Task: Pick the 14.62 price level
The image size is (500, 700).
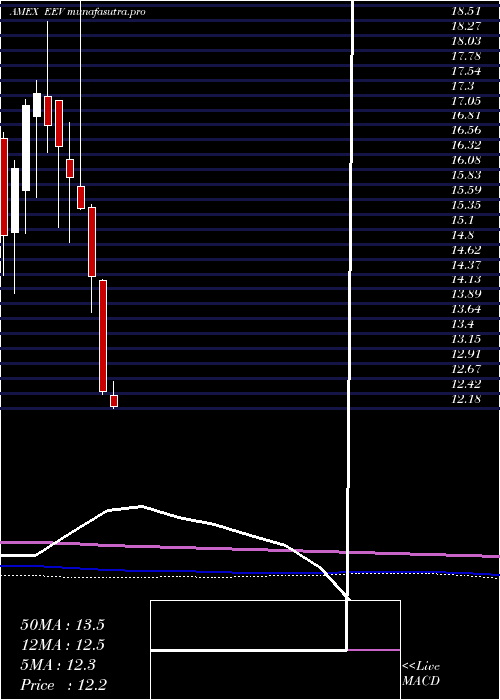Action: [x=466, y=250]
